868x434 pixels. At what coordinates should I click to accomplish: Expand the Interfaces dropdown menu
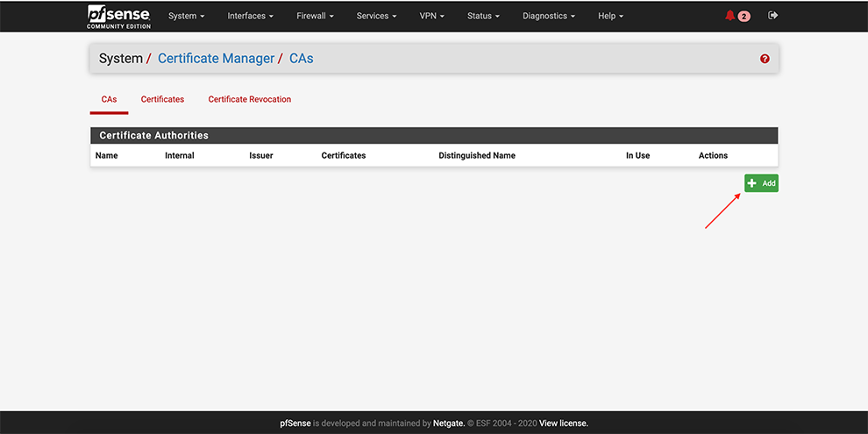(250, 16)
